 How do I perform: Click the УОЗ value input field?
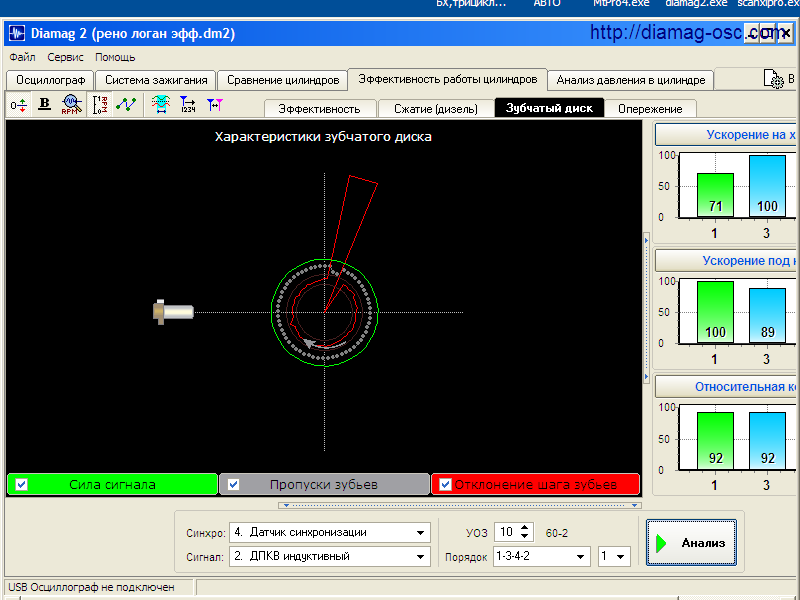point(507,532)
